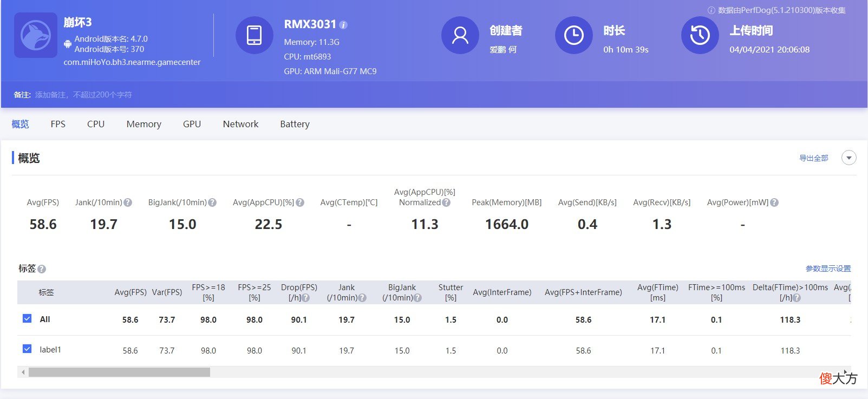Image resolution: width=868 pixels, height=399 pixels.
Task: Click the GPU: ARM Mali-G77 MC9 text
Action: tap(330, 71)
